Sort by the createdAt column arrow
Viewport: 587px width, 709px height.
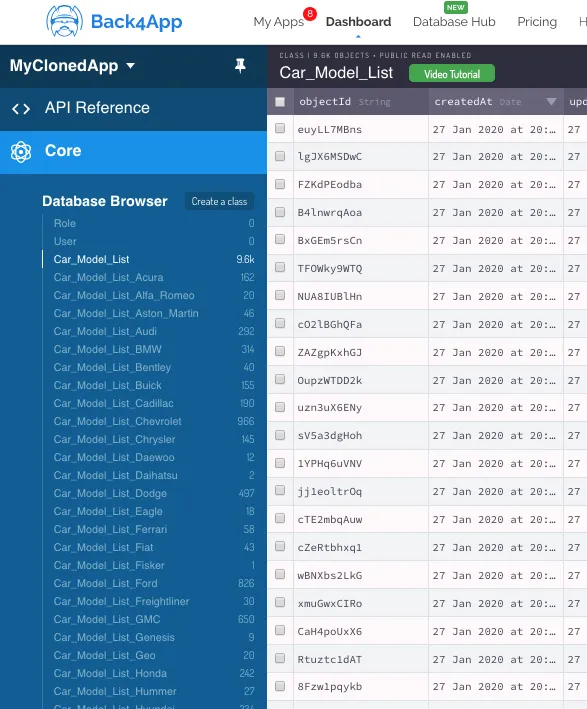point(551,102)
